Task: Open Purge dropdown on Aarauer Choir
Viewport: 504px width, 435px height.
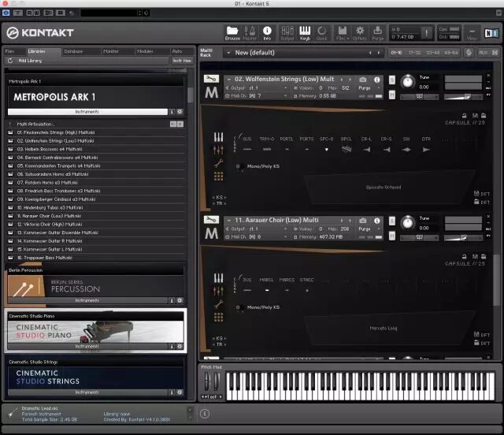Action: [x=369, y=229]
